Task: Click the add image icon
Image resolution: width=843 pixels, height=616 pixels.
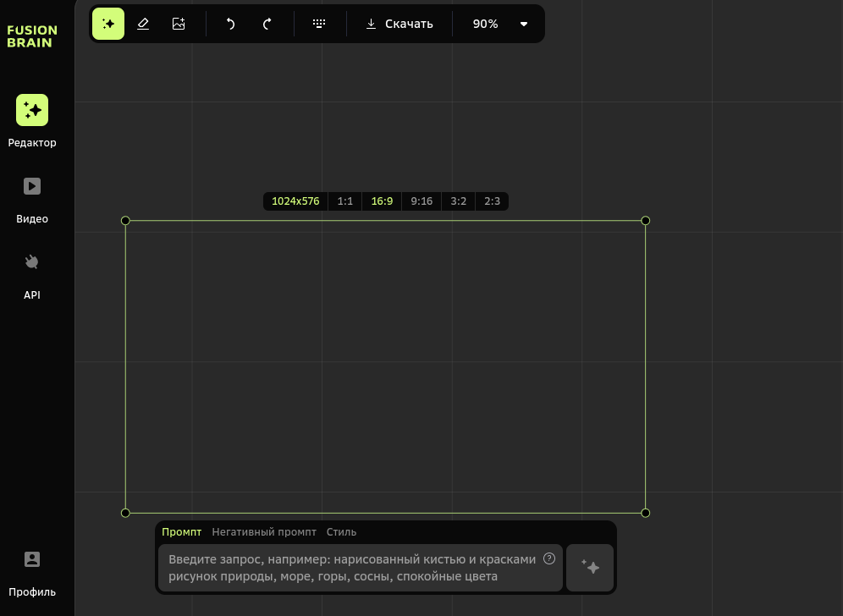Action: tap(179, 24)
